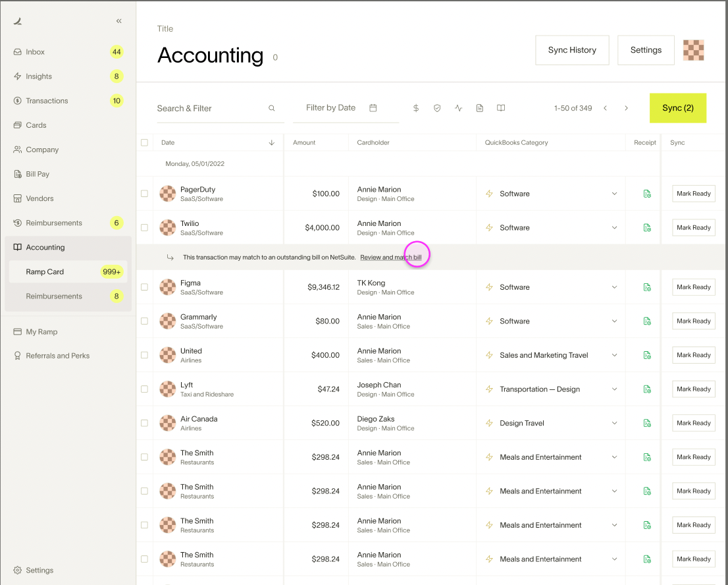Open Transactions in the sidebar
The image size is (728, 585).
[68, 101]
